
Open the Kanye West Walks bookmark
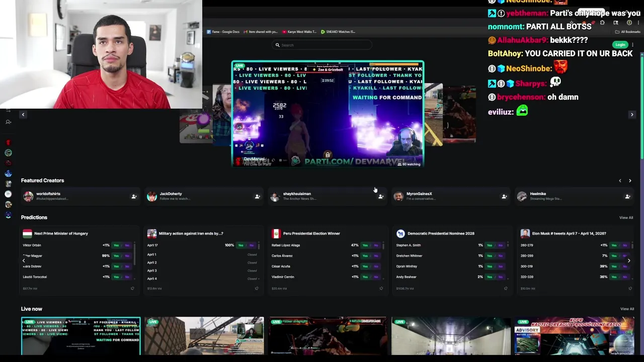click(299, 32)
